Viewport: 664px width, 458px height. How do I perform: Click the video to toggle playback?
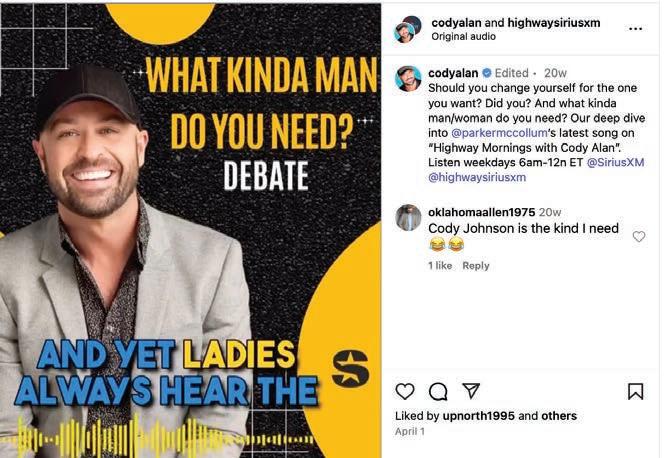coord(191,231)
